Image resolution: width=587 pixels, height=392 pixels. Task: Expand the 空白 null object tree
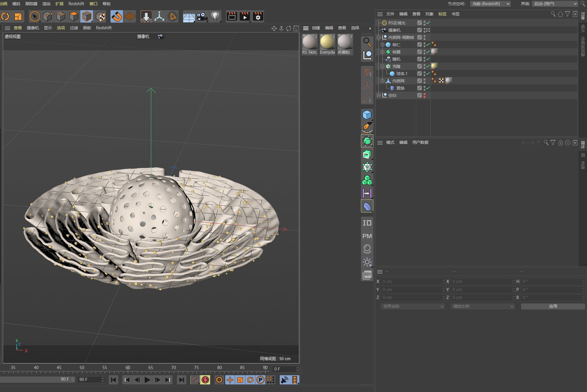(x=378, y=95)
